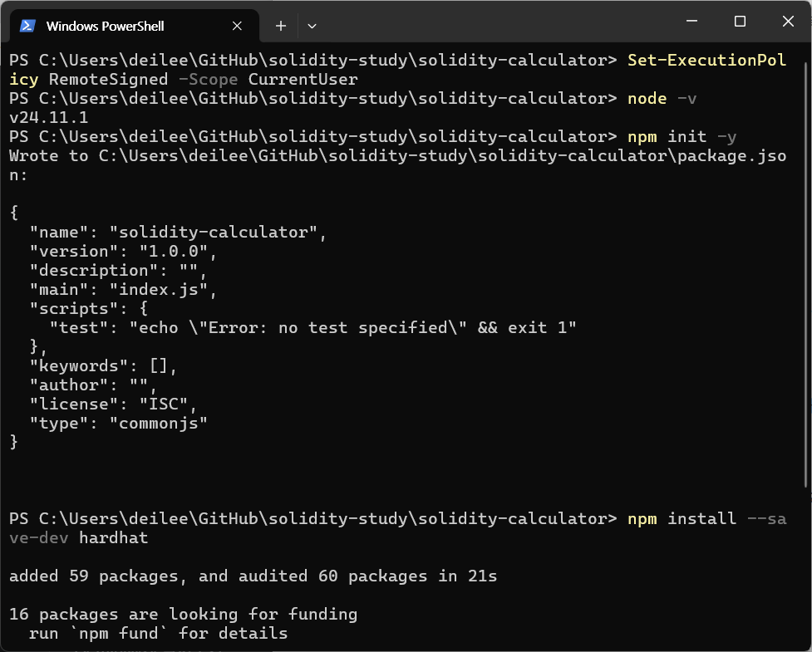This screenshot has height=652, width=812.
Task: Click the "name": "solidity-calculator" line
Action: pos(178,233)
